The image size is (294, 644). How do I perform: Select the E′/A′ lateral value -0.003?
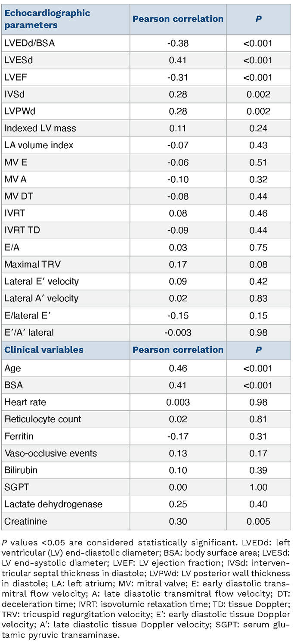[178, 333]
